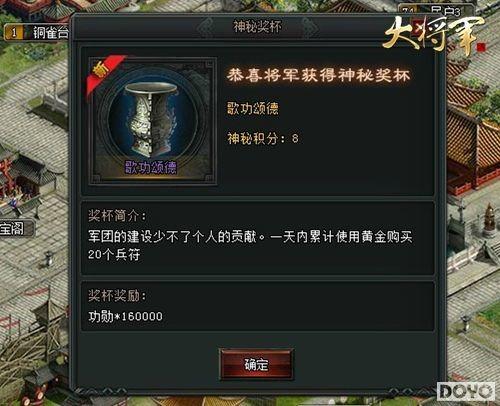Select the 功勋*160000 reward text
This screenshot has width=500, height=406.
[125, 316]
